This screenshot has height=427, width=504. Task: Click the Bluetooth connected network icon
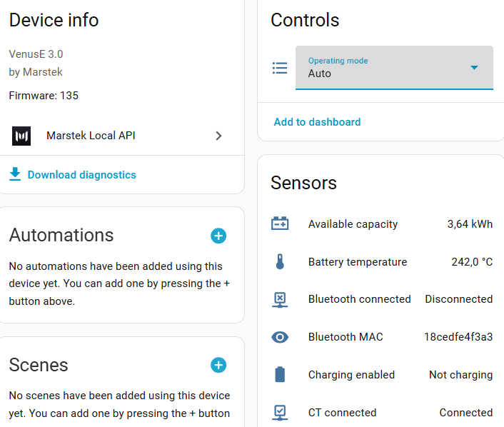(x=280, y=299)
